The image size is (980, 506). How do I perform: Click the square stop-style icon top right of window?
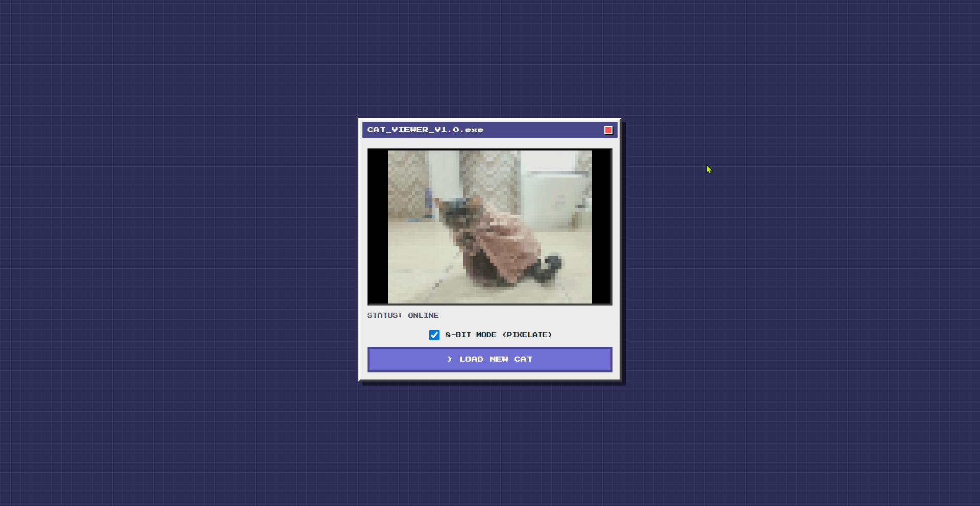tap(608, 130)
